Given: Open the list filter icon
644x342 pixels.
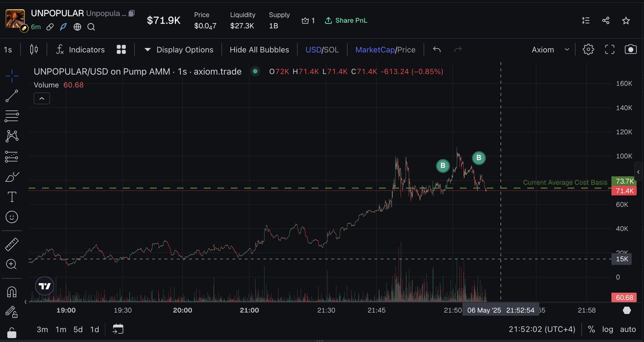Looking at the screenshot, I should [x=586, y=20].
